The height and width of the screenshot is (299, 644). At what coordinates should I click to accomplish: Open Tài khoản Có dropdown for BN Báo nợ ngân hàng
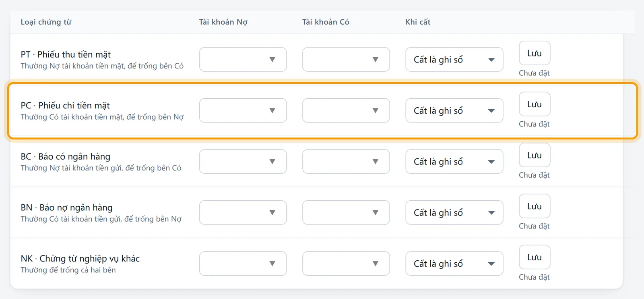[346, 212]
